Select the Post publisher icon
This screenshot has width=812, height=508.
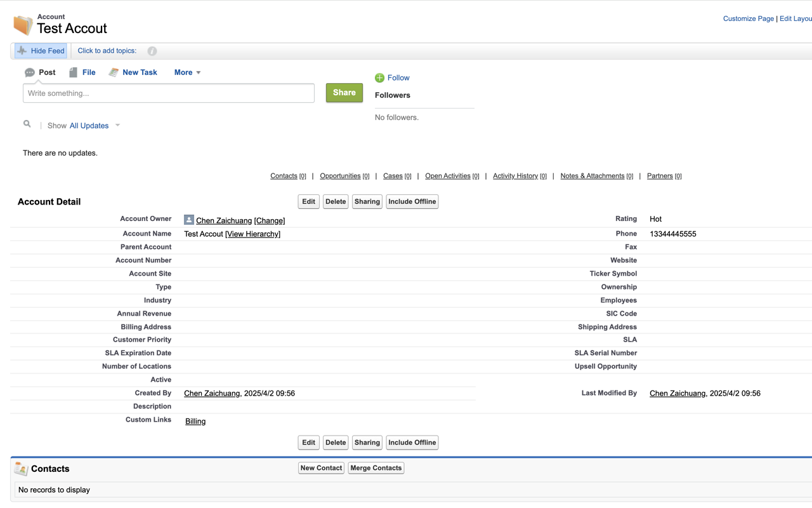click(29, 72)
